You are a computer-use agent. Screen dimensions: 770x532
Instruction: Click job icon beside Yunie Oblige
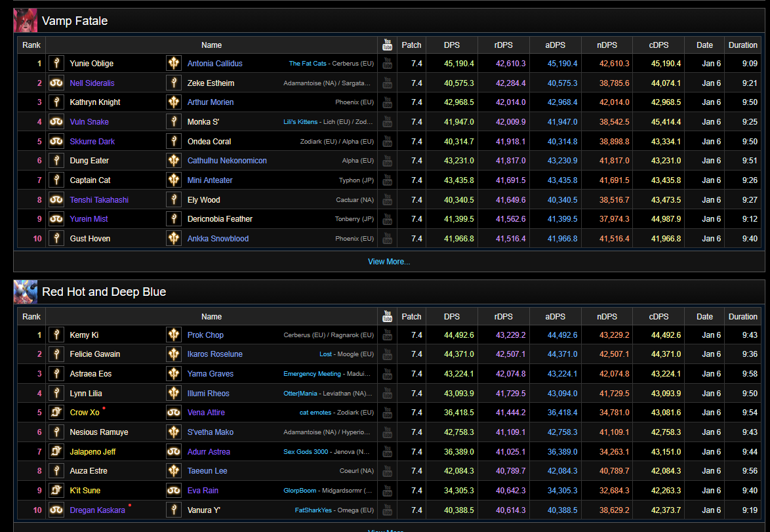[x=56, y=64]
